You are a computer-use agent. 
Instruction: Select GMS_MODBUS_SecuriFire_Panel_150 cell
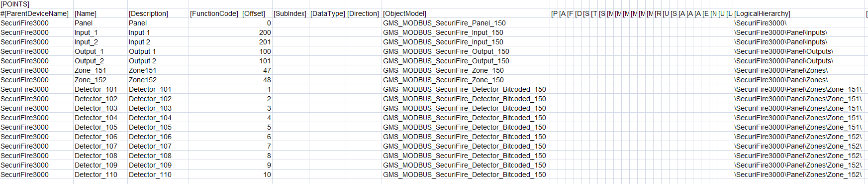466,23
